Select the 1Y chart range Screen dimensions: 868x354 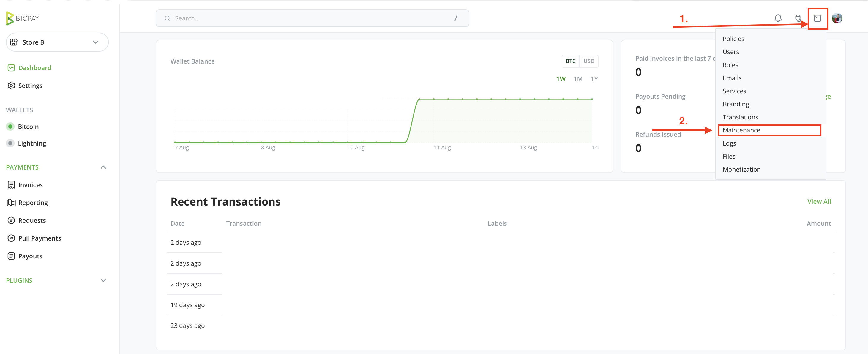point(594,79)
